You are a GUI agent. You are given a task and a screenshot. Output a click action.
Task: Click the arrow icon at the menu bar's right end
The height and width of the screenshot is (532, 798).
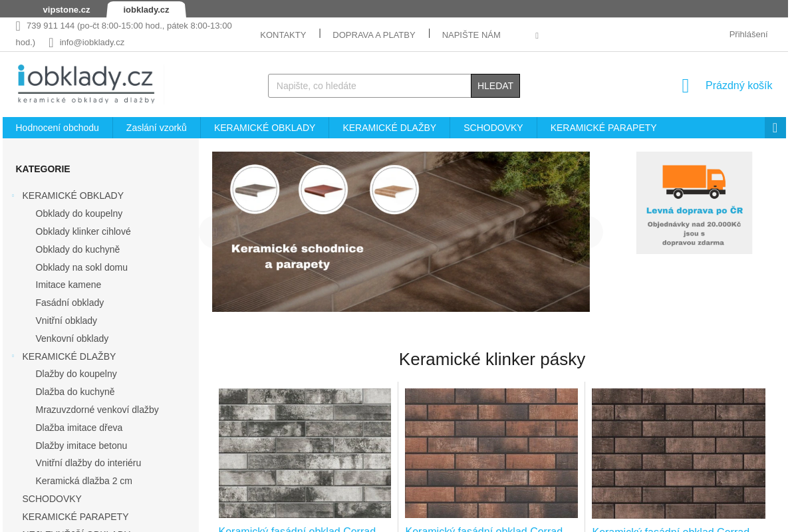click(774, 127)
